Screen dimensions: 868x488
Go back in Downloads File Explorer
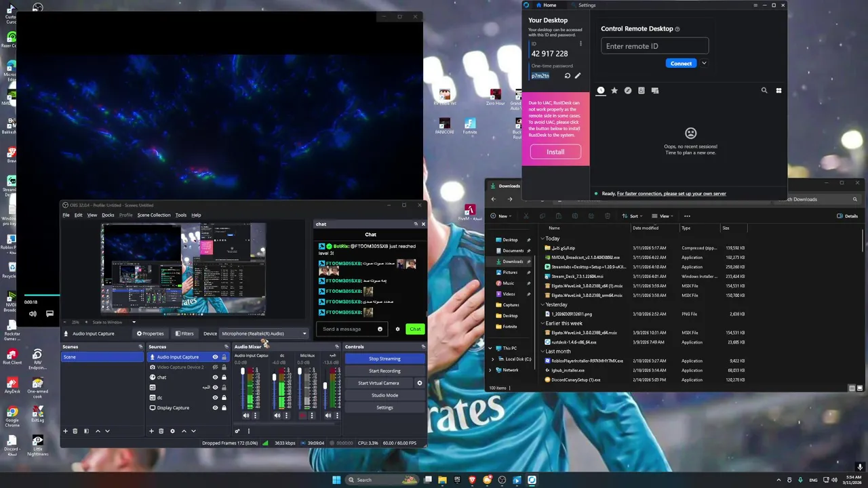point(493,199)
